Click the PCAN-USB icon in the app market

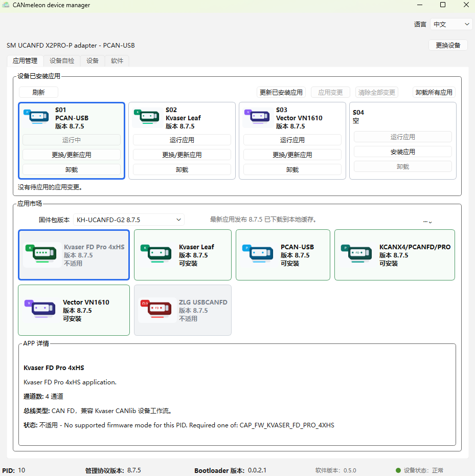coord(258,253)
